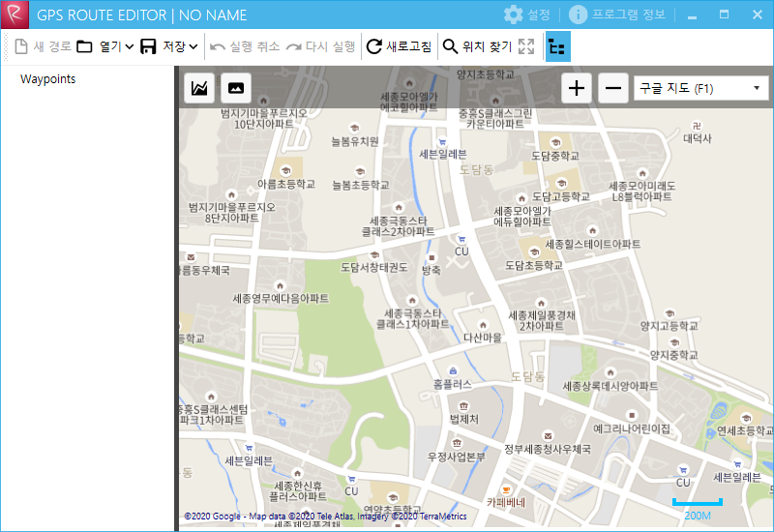Open the settings gear (설정)
The width and height of the screenshot is (774, 532).
click(526, 15)
